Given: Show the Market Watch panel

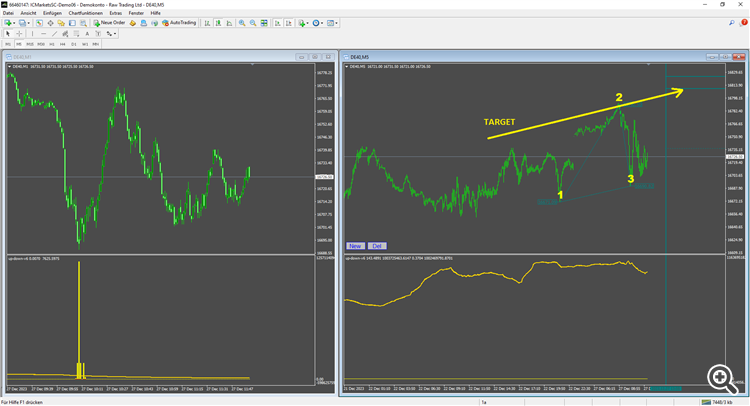Looking at the screenshot, I should (x=39, y=23).
